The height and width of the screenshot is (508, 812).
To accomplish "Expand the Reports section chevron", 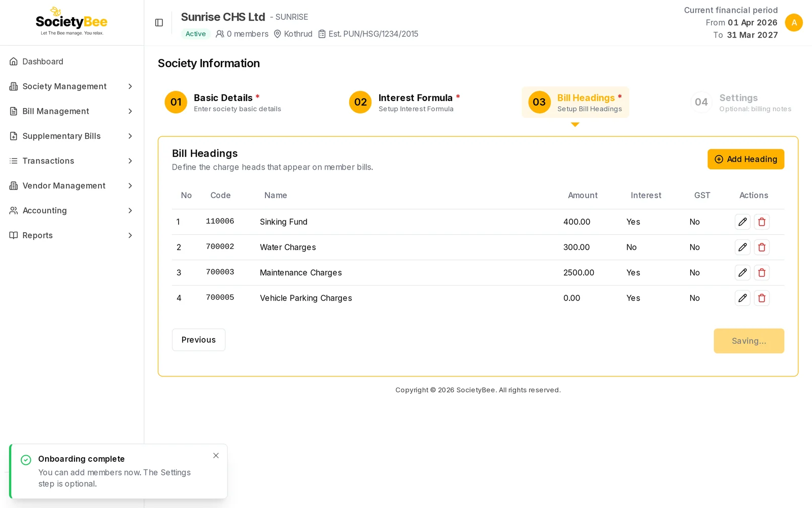I will coord(130,235).
